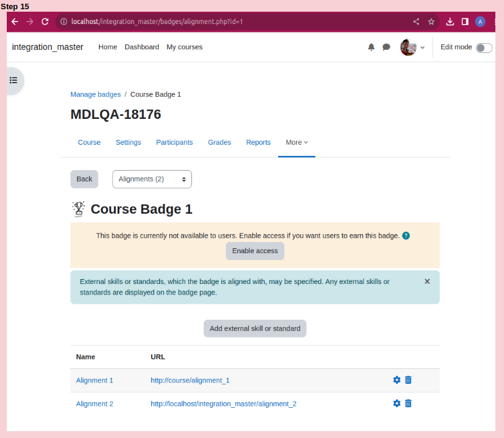Click Course Badge 1 breadcrumb text
The height and width of the screenshot is (438, 504).
click(156, 94)
